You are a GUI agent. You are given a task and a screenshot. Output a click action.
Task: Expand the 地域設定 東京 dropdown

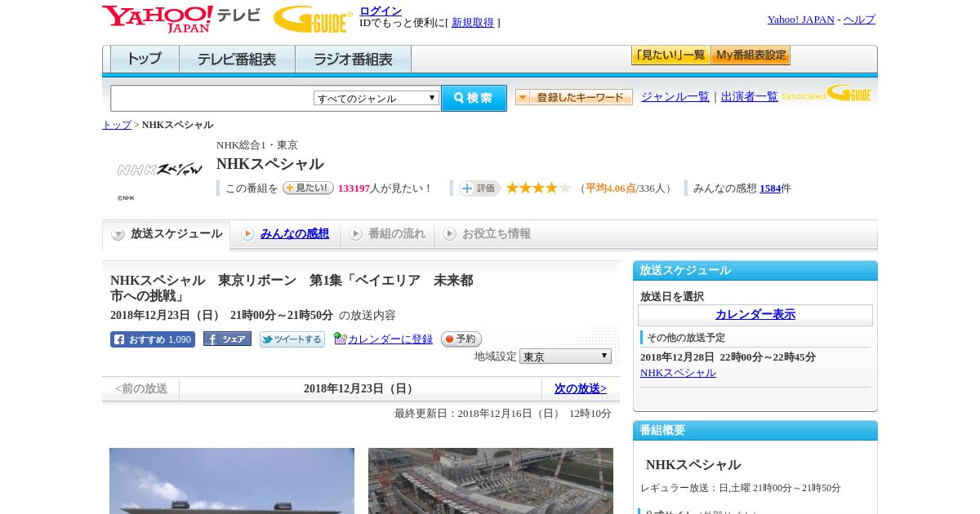[x=565, y=357]
